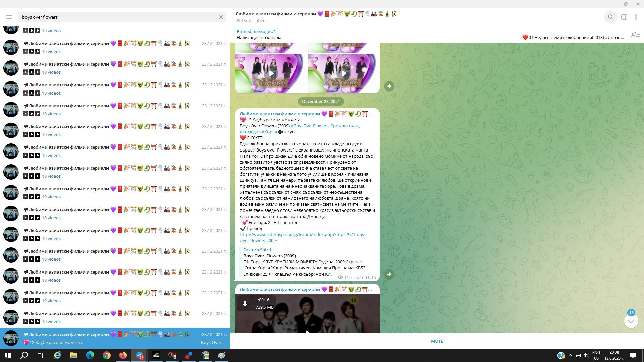Image resolution: width=644 pixels, height=362 pixels.
Task: Expand hidden system tray icons
Action: 570,355
